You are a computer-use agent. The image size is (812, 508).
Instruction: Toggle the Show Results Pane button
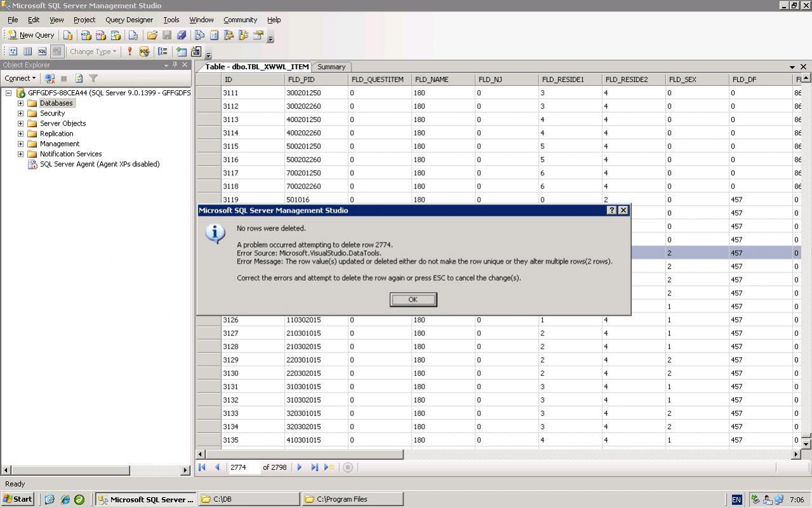tap(56, 51)
